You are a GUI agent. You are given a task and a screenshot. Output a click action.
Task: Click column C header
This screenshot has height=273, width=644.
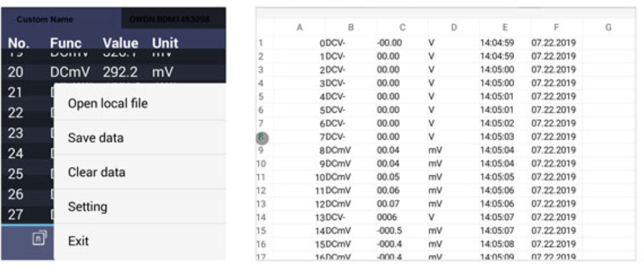tap(402, 27)
